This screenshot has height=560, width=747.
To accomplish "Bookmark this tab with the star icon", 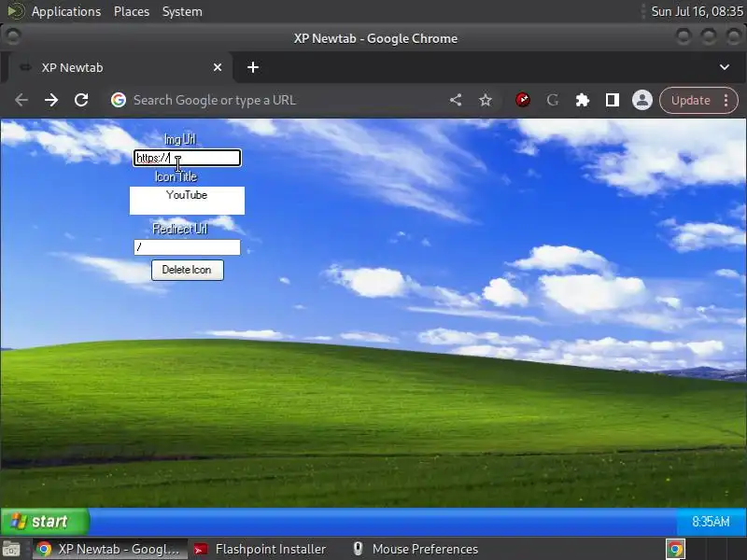I will [486, 100].
